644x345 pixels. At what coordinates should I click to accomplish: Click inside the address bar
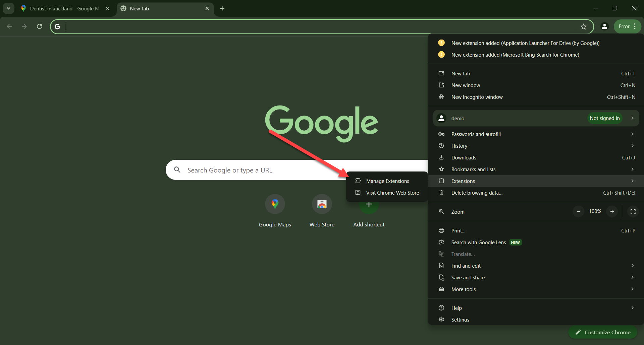tap(235, 26)
